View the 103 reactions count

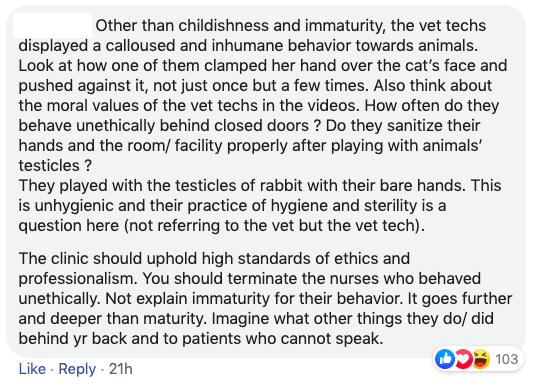507,359
